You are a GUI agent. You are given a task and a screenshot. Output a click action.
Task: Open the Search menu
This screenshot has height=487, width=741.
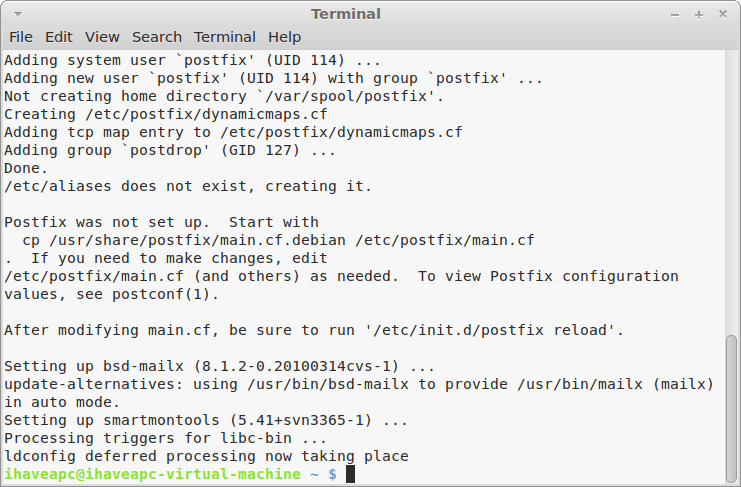pos(157,37)
